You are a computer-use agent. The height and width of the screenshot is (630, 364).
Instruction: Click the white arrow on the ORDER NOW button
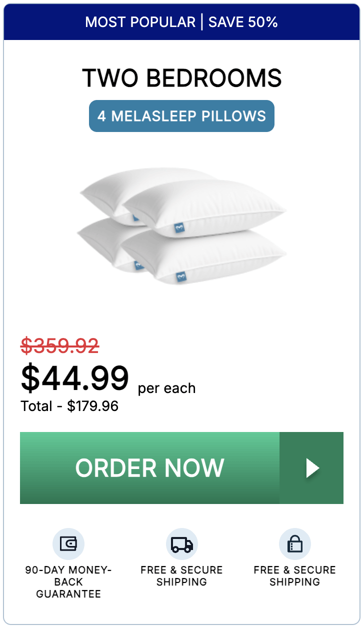tap(312, 468)
